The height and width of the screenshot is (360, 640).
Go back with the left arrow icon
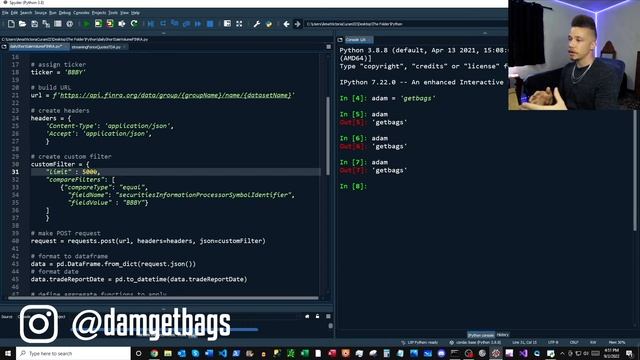[286, 24]
